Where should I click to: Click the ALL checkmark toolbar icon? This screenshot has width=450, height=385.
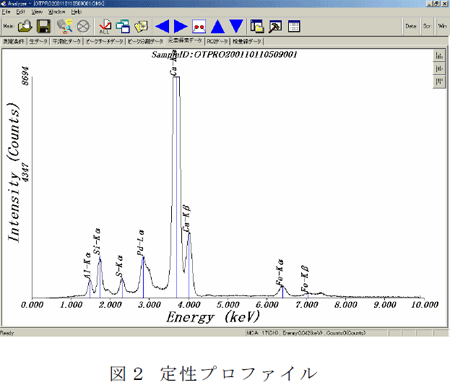click(x=105, y=26)
